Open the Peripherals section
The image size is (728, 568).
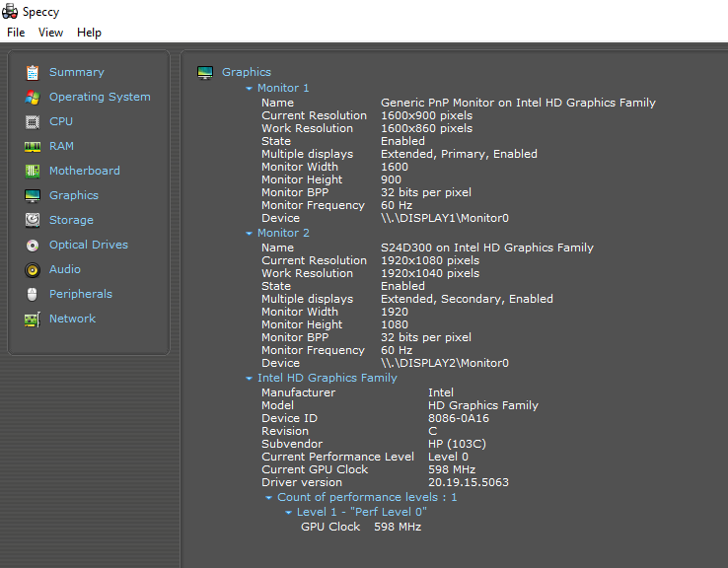81,294
